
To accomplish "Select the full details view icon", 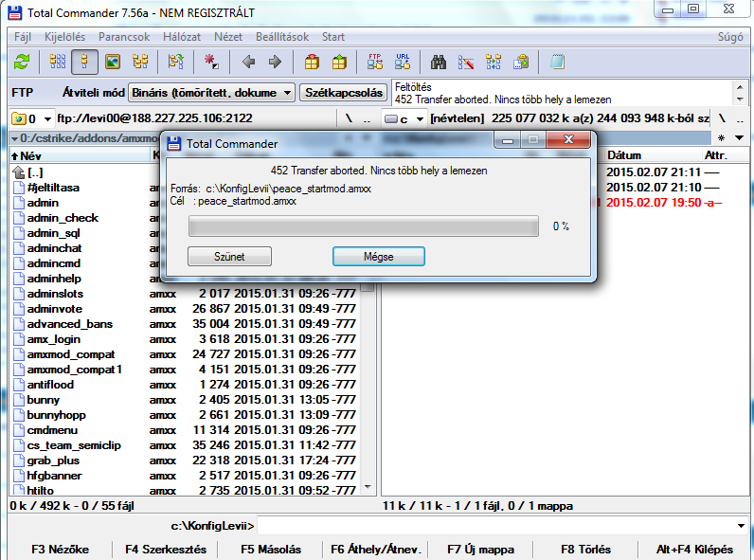I will [84, 62].
